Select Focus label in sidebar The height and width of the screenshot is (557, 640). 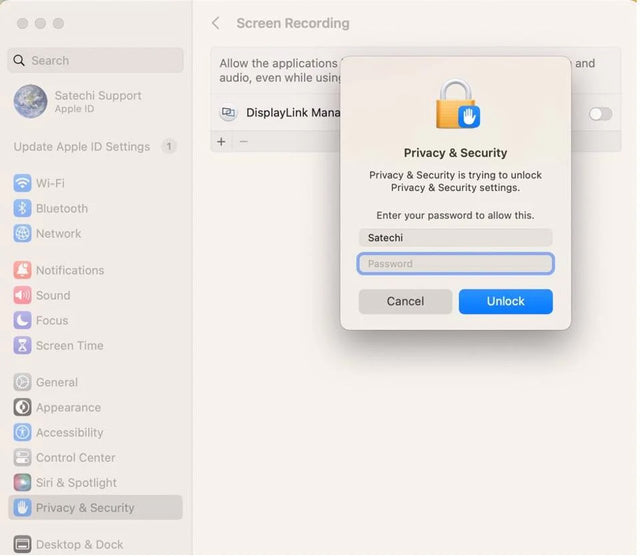[52, 321]
